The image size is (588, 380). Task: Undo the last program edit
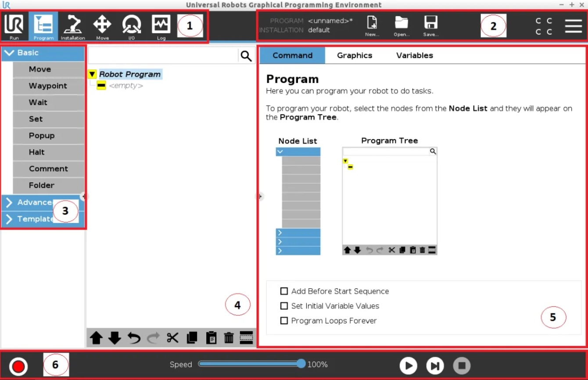[x=134, y=338]
